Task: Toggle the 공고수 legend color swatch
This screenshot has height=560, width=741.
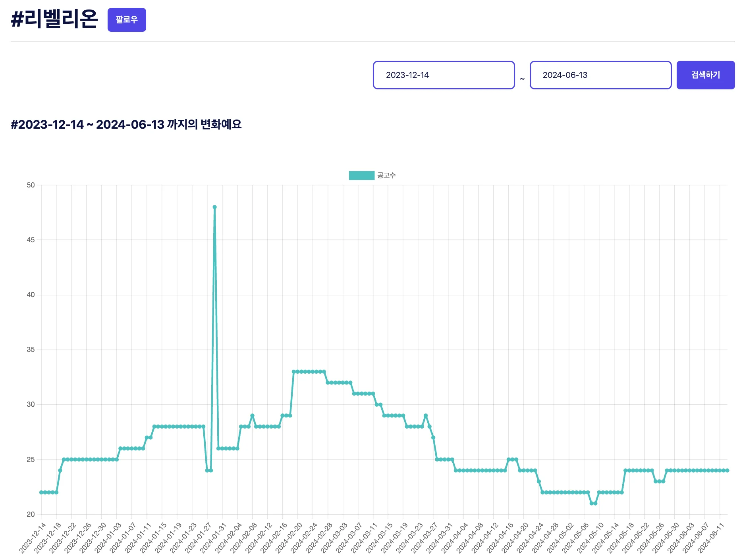Action: point(361,176)
